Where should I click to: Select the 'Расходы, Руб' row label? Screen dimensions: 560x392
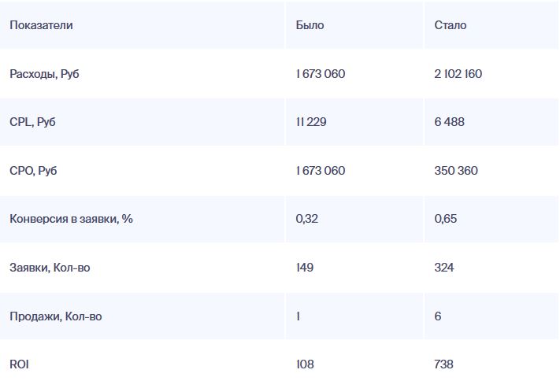44,74
